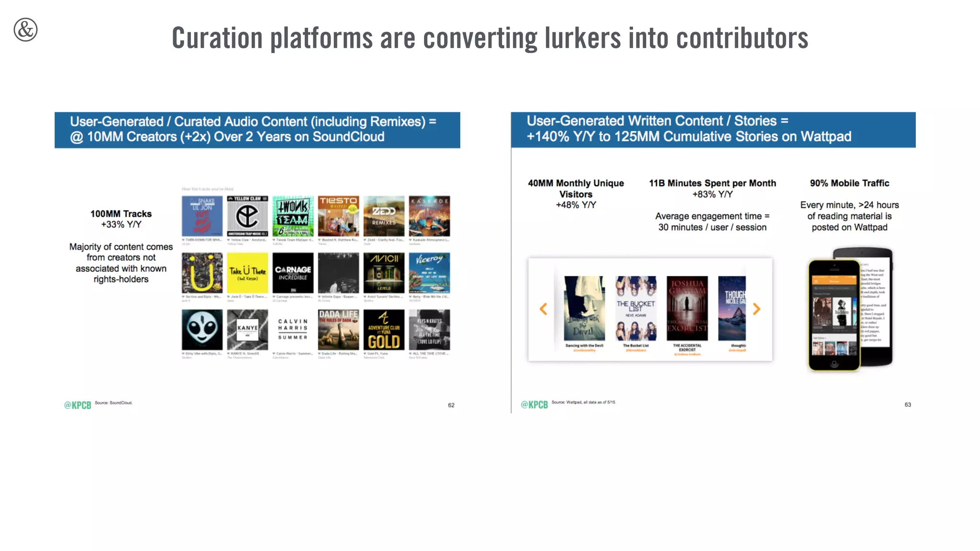The image size is (980, 551).
Task: Open the Jack U yellow U symbol cover
Action: 202,273
